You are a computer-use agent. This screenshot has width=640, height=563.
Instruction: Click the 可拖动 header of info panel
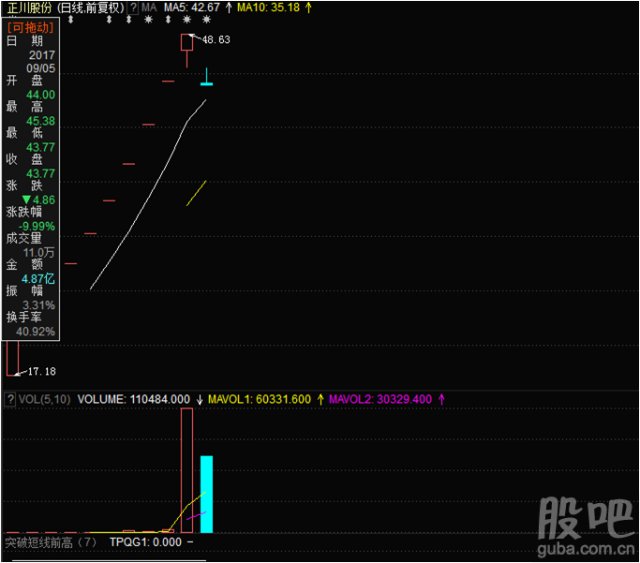(29, 29)
